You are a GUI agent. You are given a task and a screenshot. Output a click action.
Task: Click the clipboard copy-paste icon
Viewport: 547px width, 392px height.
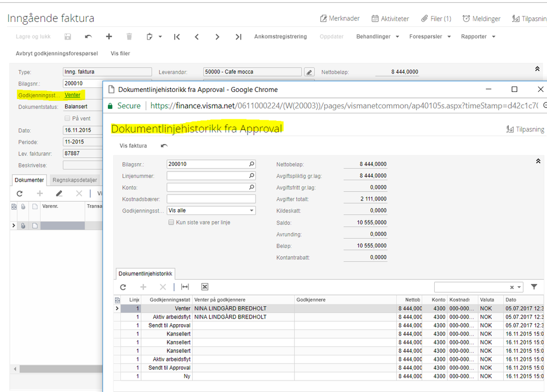click(x=149, y=37)
